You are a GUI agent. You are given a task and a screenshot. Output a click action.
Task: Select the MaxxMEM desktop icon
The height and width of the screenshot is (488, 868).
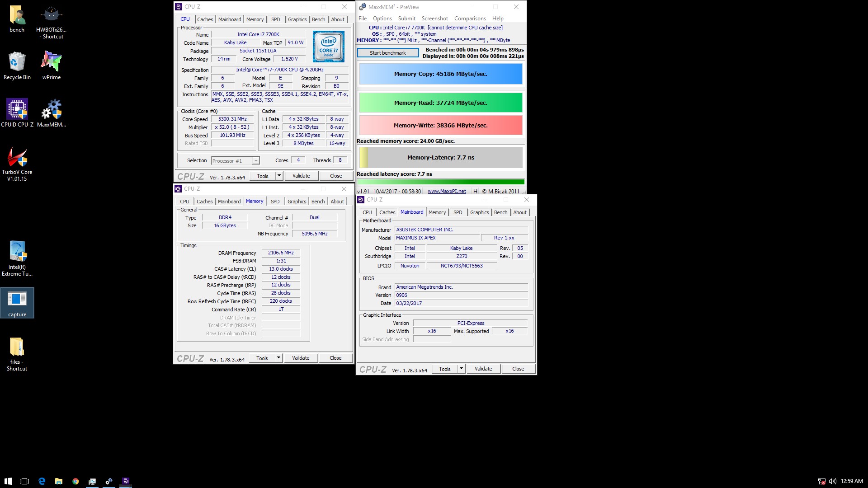point(52,113)
